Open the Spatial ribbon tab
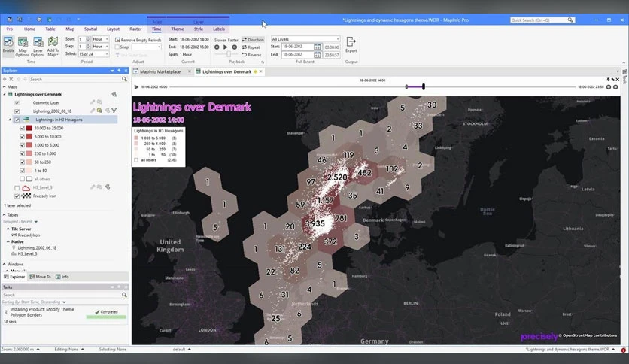 pos(90,29)
